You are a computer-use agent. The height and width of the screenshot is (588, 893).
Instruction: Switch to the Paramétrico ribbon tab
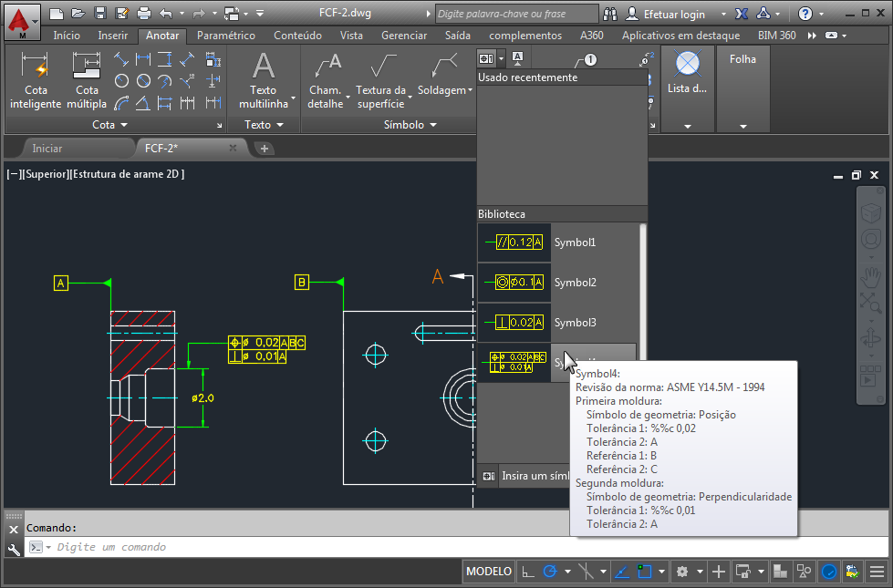click(226, 36)
